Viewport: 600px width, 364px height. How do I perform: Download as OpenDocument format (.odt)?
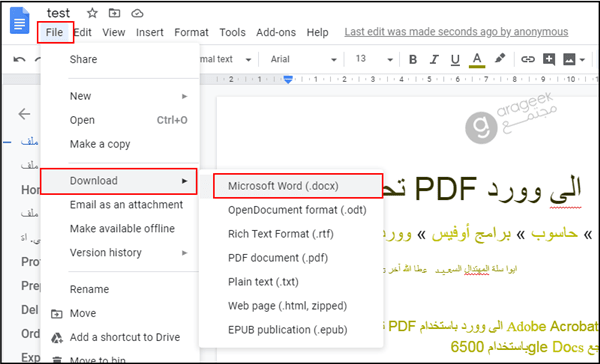point(292,211)
